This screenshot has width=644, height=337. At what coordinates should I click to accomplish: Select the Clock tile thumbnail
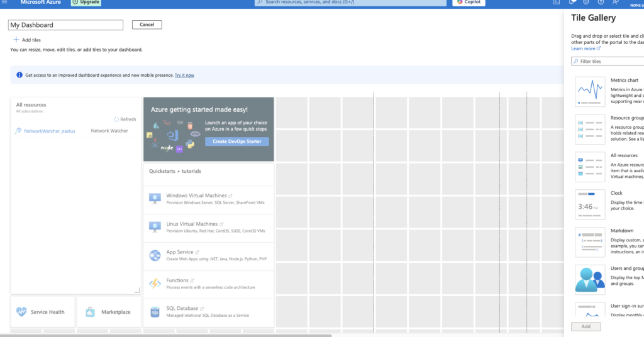point(590,204)
